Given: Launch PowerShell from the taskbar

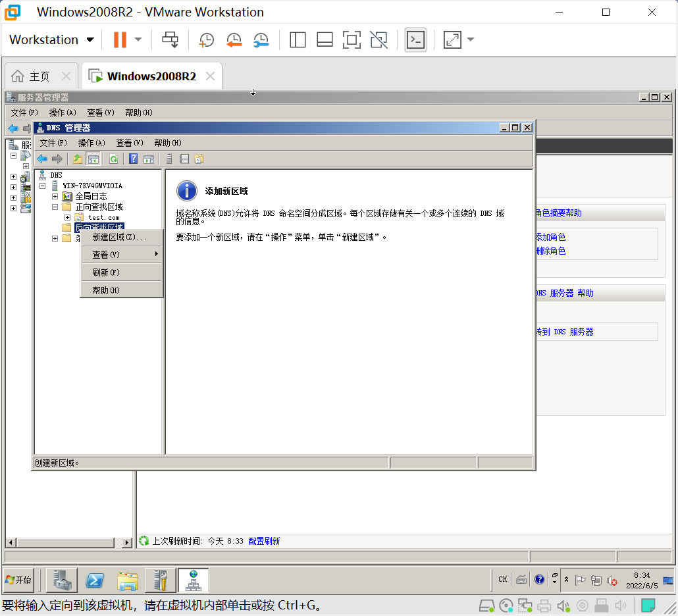Looking at the screenshot, I should click(x=95, y=580).
